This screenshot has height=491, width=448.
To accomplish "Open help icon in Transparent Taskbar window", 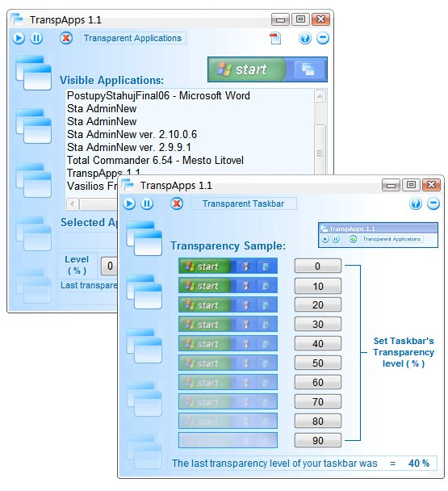I will point(416,204).
